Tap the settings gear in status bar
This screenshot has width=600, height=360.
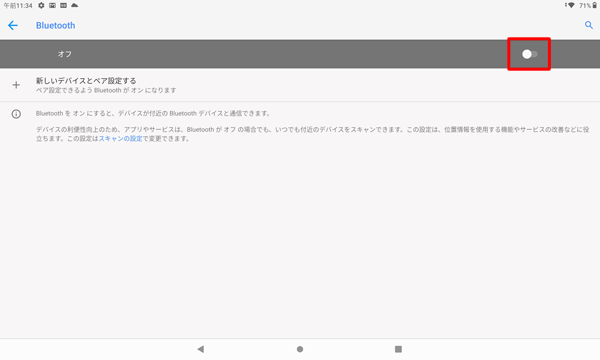coord(41,5)
